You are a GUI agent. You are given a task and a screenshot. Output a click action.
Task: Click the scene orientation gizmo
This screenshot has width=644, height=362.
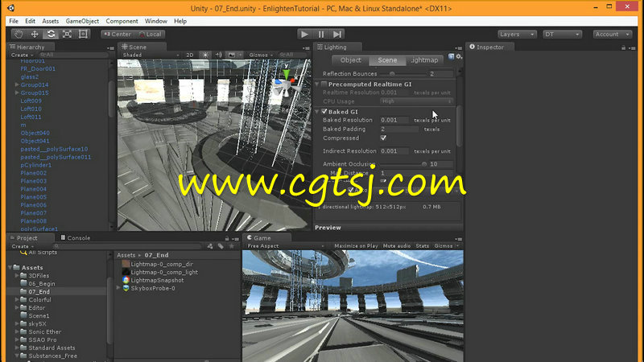tap(286, 82)
